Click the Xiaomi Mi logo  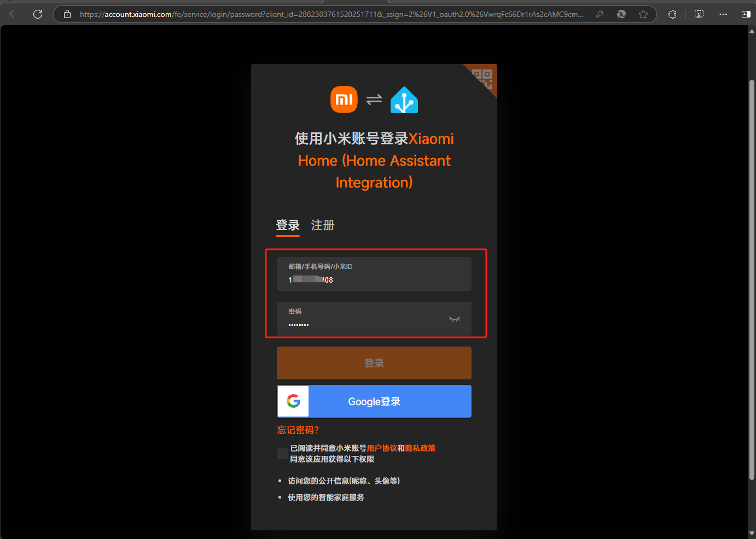click(x=344, y=99)
